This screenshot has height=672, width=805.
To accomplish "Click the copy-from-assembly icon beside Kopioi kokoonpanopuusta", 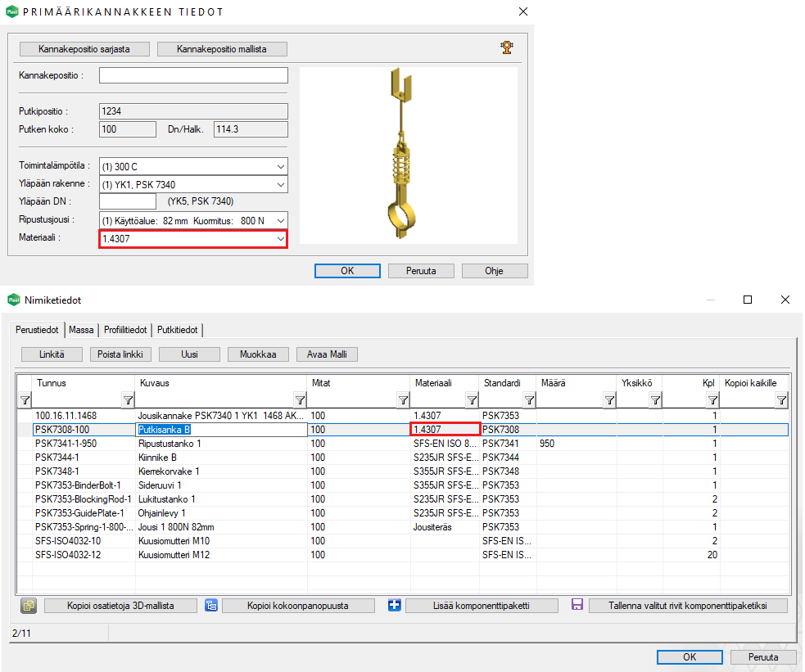I will [x=211, y=606].
